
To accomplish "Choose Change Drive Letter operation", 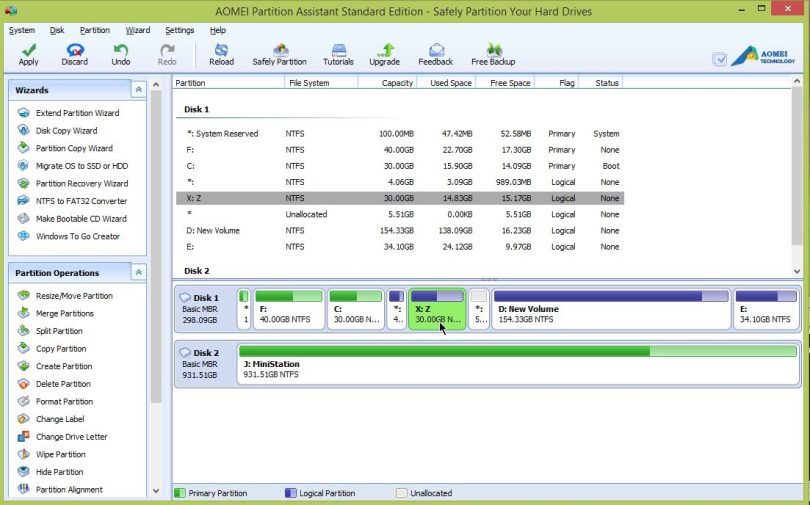I will pyautogui.click(x=72, y=436).
